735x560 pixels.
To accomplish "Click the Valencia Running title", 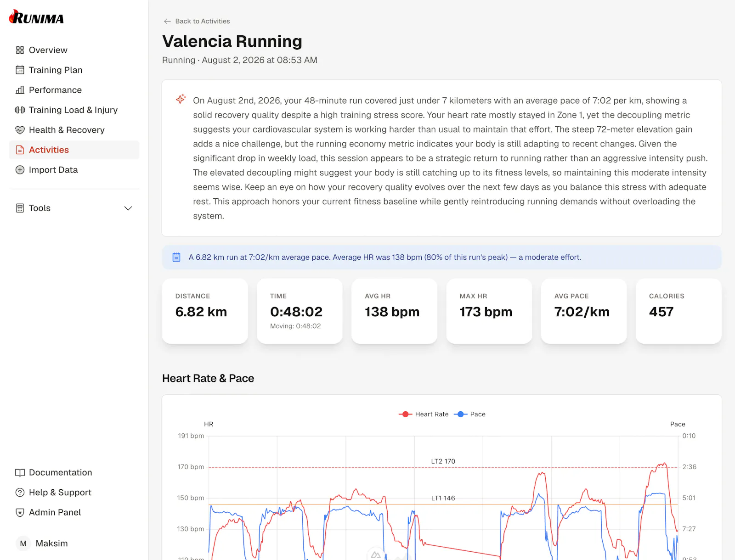I will click(x=232, y=41).
